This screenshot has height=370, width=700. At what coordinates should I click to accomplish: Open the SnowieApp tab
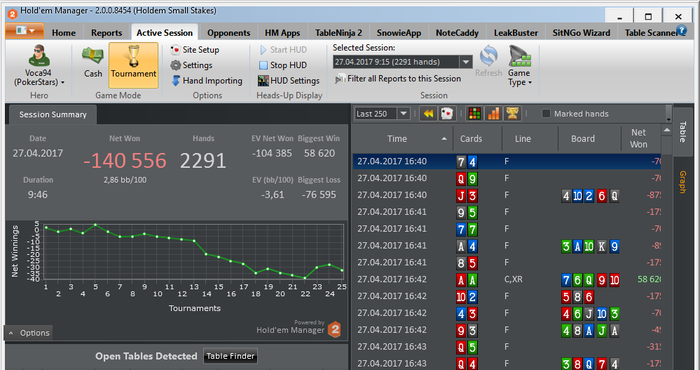point(399,33)
